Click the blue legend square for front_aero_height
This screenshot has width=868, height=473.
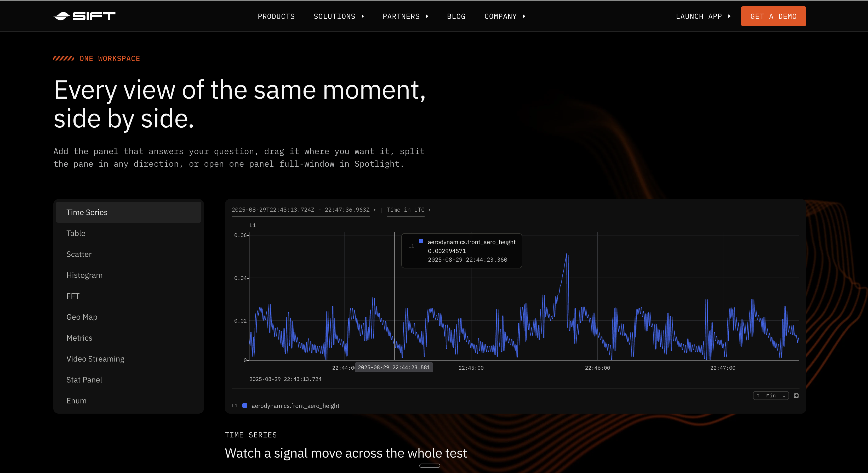point(245,406)
